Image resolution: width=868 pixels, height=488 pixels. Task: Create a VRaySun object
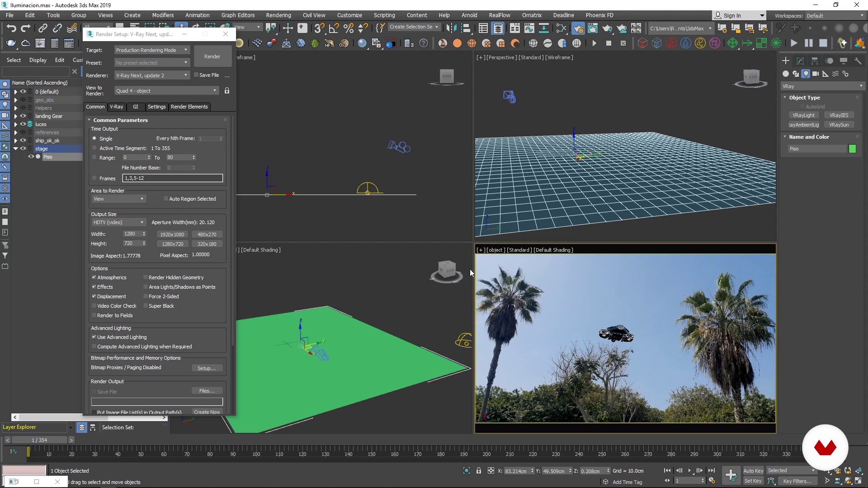[839, 125]
